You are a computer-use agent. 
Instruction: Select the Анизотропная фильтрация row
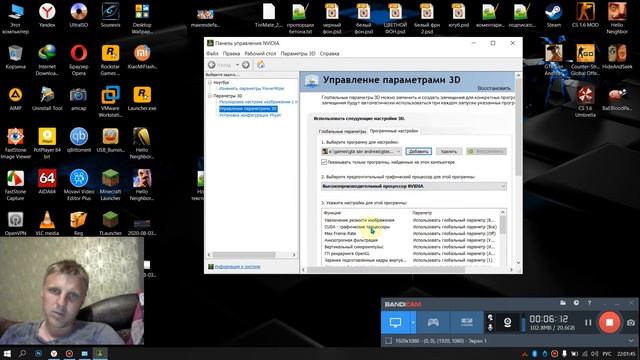pyautogui.click(x=410, y=240)
